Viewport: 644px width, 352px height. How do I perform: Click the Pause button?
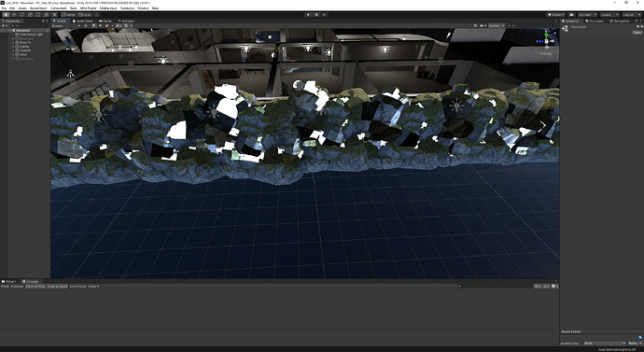(x=316, y=14)
